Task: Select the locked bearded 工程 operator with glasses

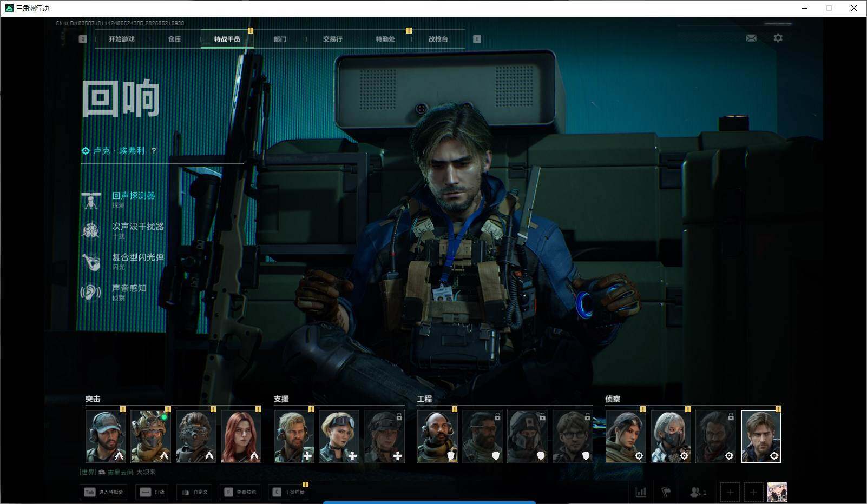Action: point(482,436)
